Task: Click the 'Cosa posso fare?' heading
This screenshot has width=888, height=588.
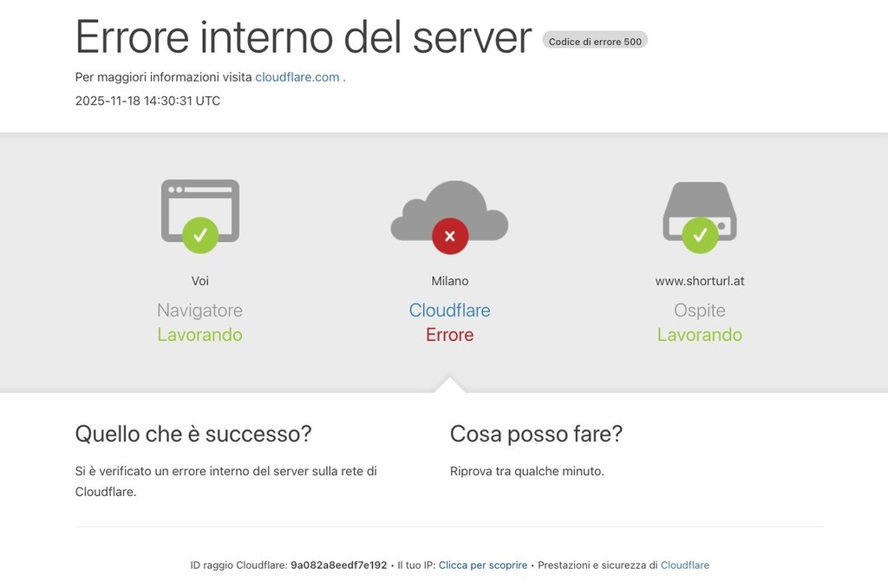Action: 536,434
